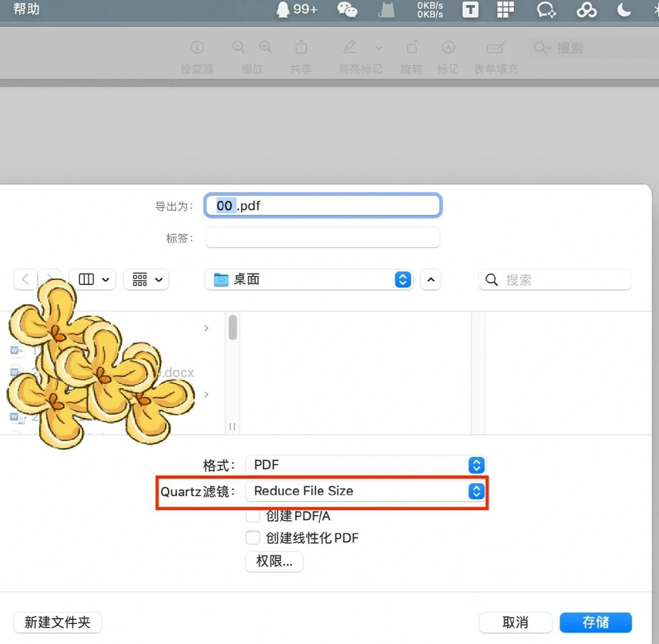
Task: Open permissions via the 权限 button
Action: pyautogui.click(x=274, y=562)
